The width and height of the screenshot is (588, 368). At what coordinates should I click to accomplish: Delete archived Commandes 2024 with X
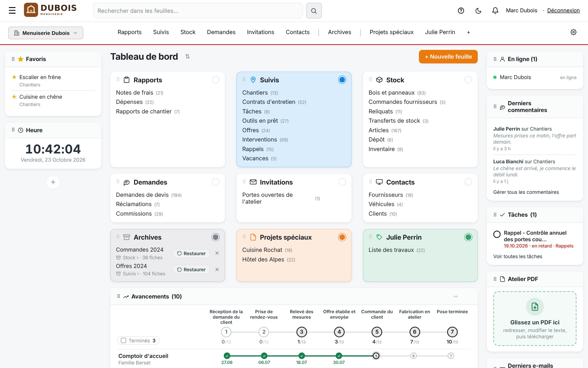coord(217,253)
